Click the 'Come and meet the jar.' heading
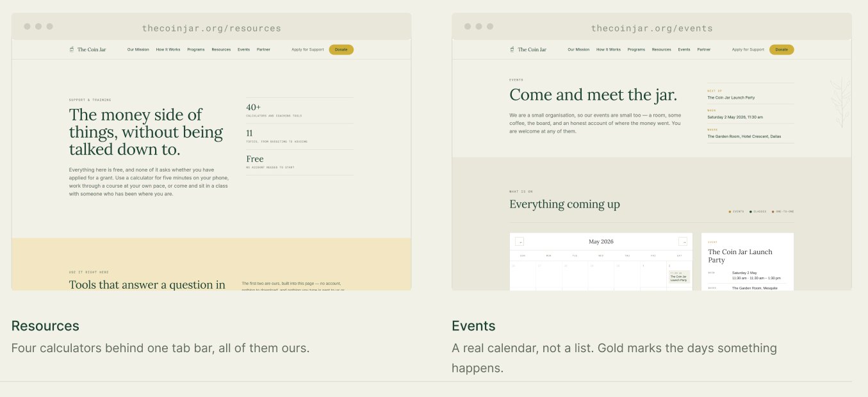The image size is (868, 397). tap(593, 95)
